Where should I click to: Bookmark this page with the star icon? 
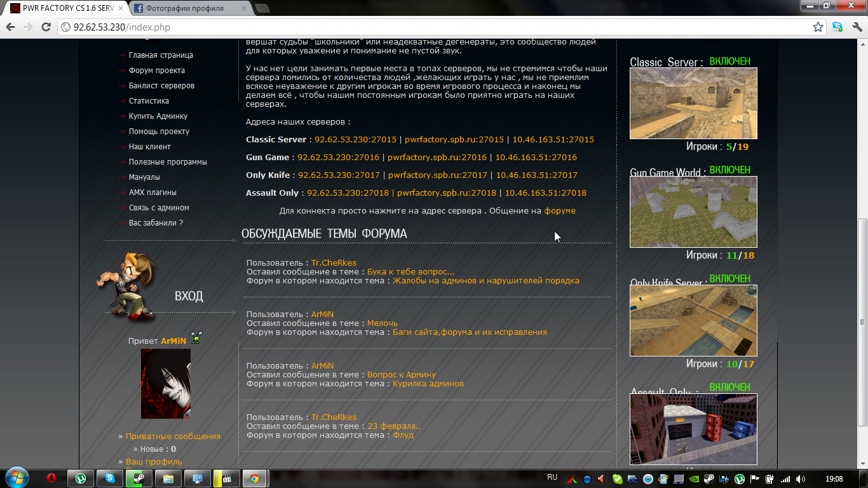(818, 27)
